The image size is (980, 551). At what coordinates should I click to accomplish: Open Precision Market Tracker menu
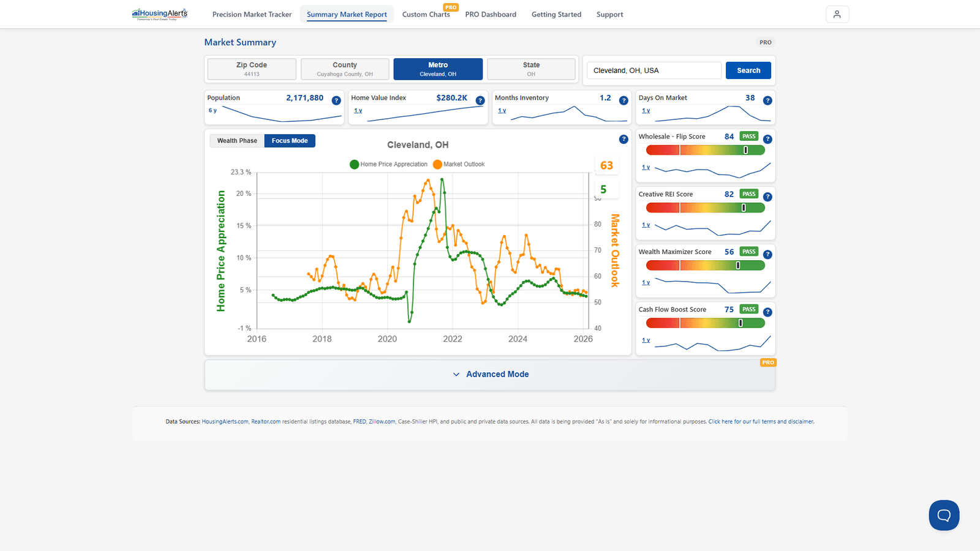[252, 15]
